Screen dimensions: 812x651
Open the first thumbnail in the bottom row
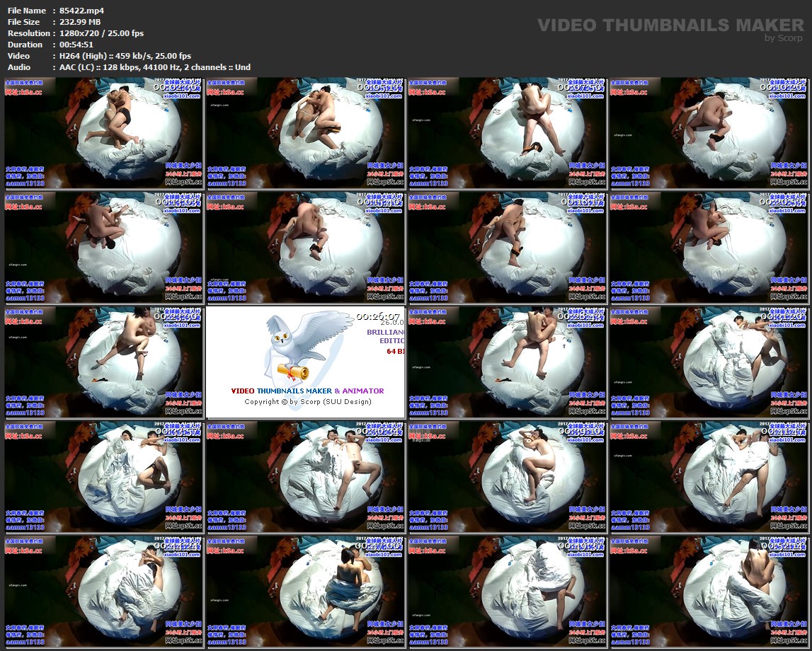(104, 592)
